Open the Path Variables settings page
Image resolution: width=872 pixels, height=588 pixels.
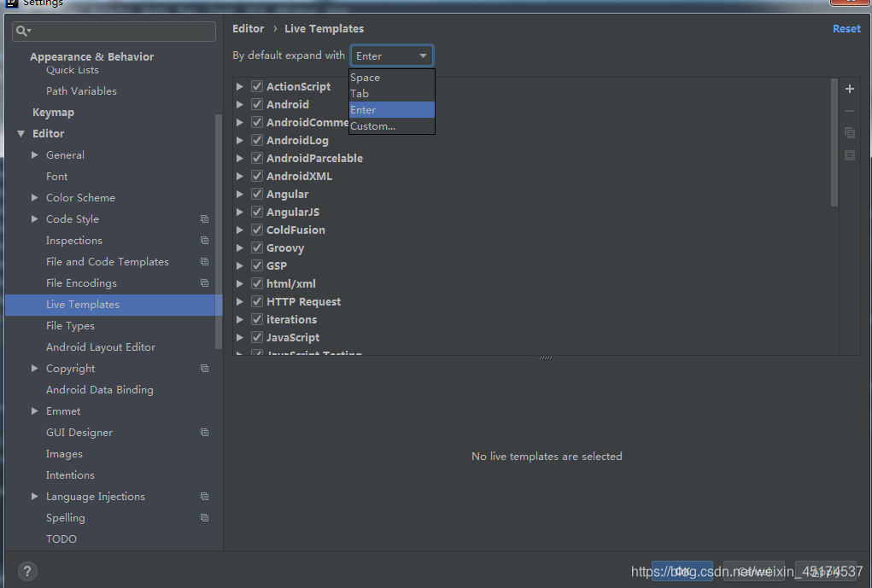81,91
